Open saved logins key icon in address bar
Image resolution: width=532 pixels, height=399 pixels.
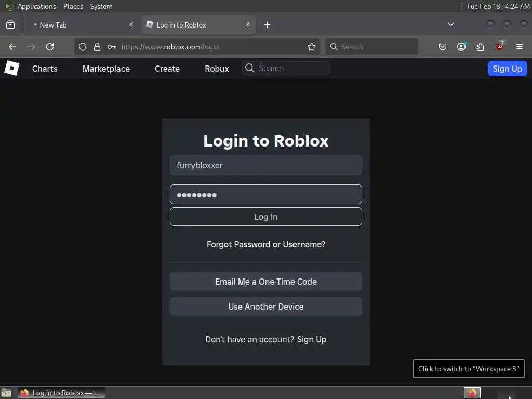(x=112, y=47)
